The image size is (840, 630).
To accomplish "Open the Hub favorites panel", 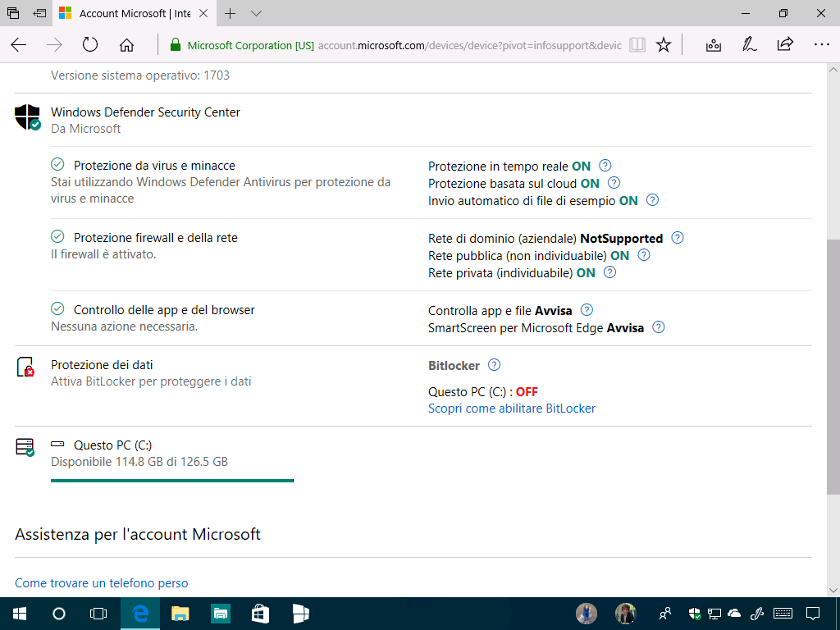I will (714, 45).
